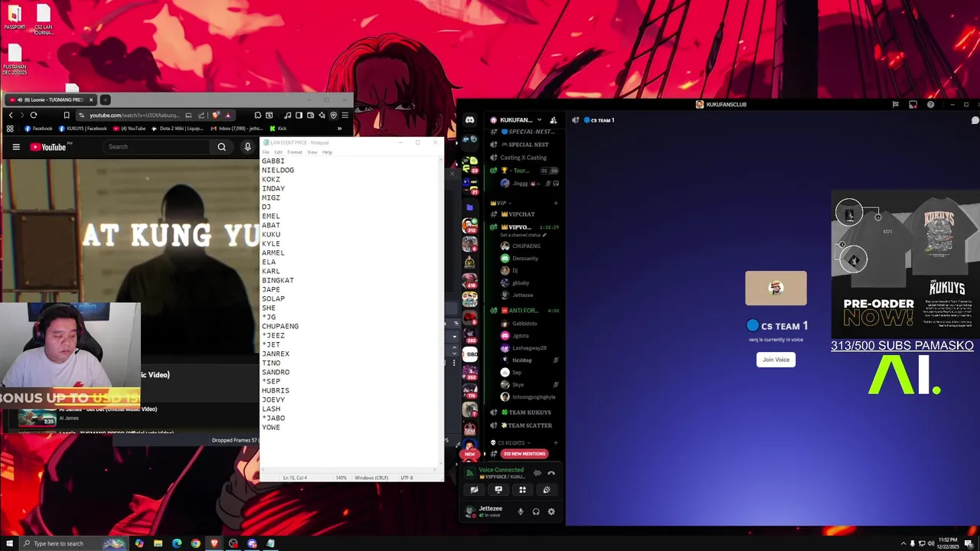980x551 pixels.
Task: Open Discord Help question mark icon
Action: pos(930,105)
